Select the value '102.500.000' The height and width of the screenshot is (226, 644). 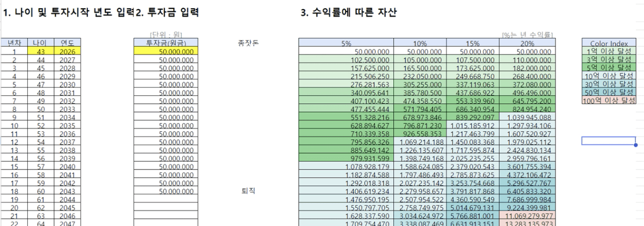346,60
